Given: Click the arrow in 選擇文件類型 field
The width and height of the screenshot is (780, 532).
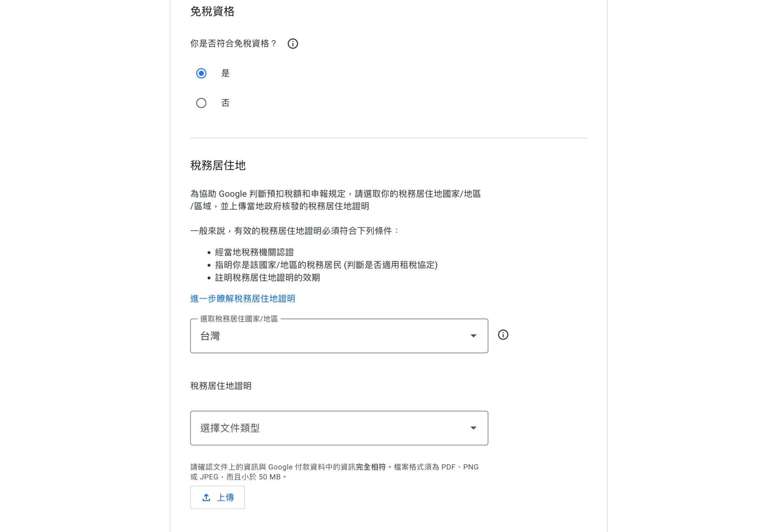Looking at the screenshot, I should coord(473,428).
